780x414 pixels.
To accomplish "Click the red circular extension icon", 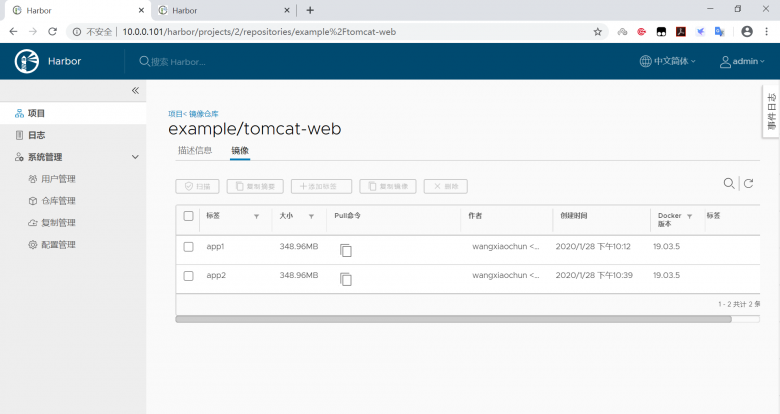I will click(x=642, y=32).
